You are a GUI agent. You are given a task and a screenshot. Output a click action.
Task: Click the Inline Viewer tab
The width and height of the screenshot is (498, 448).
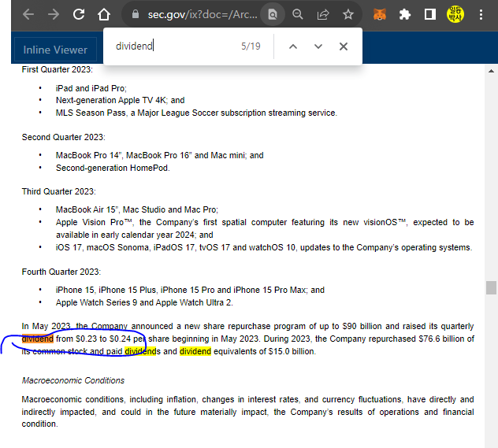(x=55, y=50)
